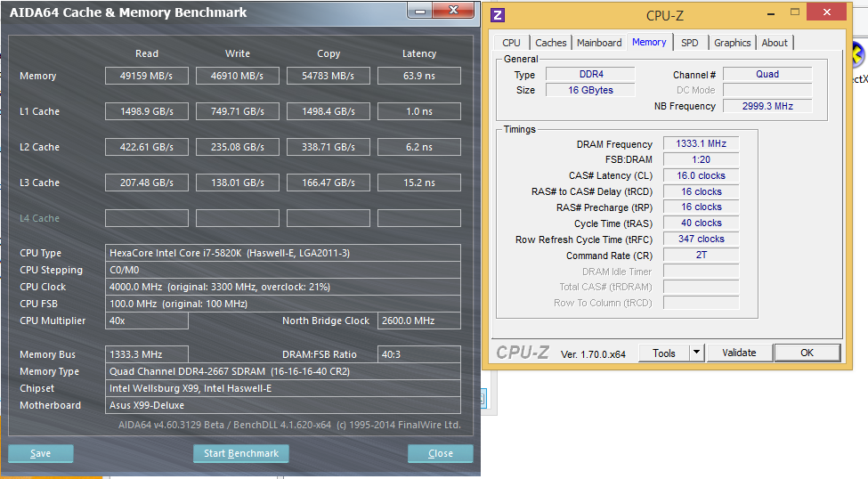This screenshot has height=479, width=868.
Task: Click the CPU-Z logo icon in title bar
Action: click(x=498, y=15)
